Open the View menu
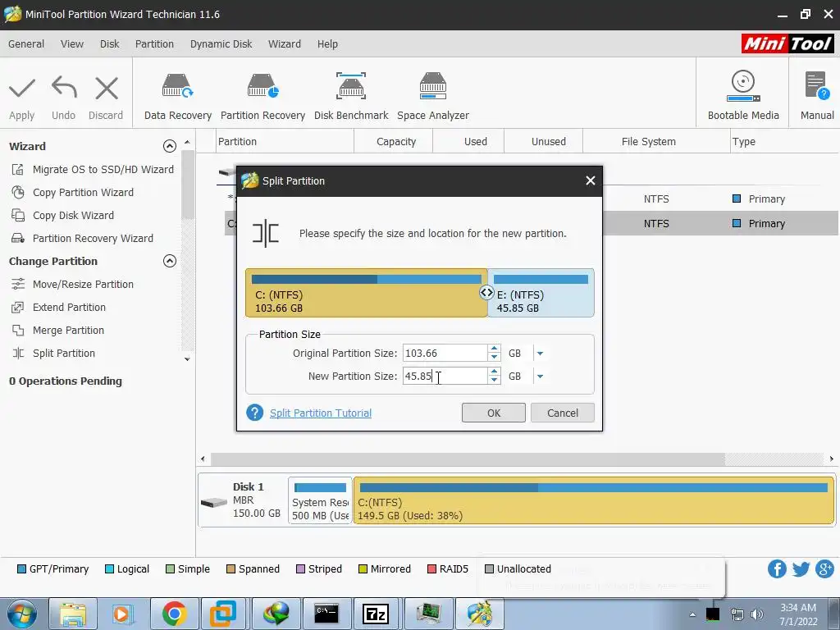Screen dimensions: 840x630 coord(72,44)
